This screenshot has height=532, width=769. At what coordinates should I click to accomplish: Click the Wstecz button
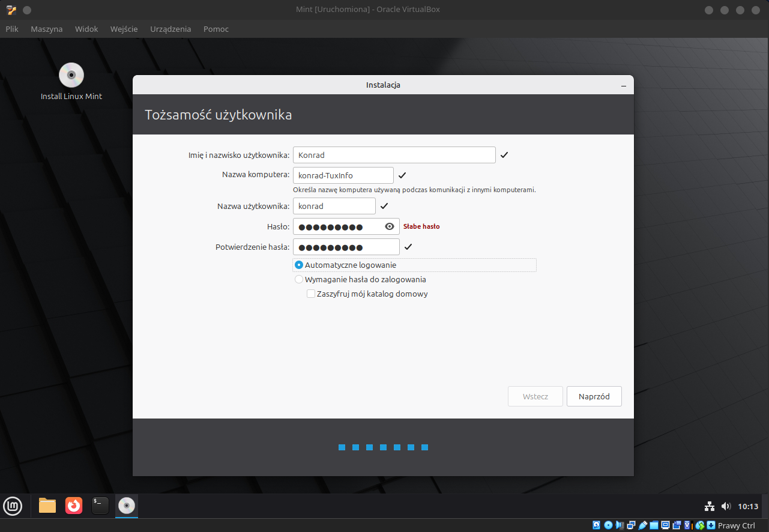pyautogui.click(x=535, y=396)
